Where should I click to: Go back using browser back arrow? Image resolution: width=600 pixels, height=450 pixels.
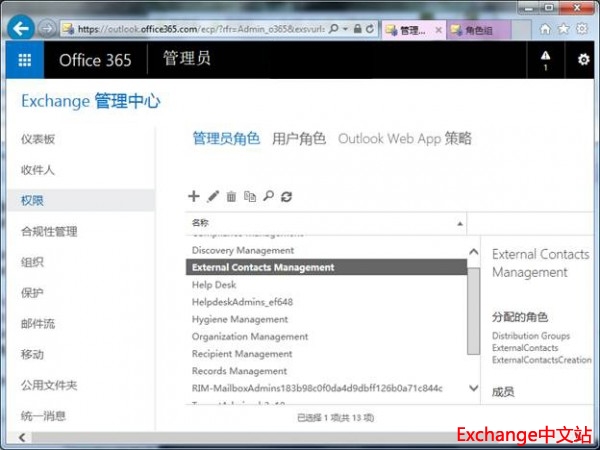(x=19, y=29)
